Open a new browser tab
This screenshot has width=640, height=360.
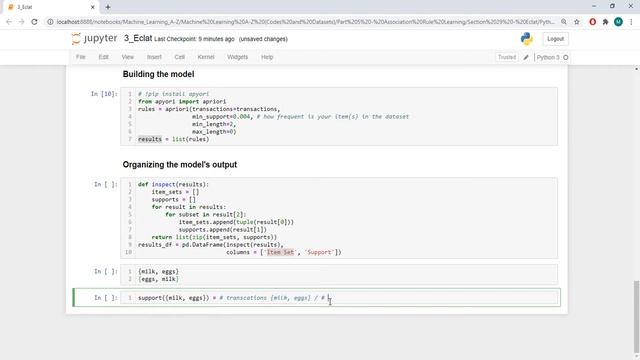click(108, 7)
